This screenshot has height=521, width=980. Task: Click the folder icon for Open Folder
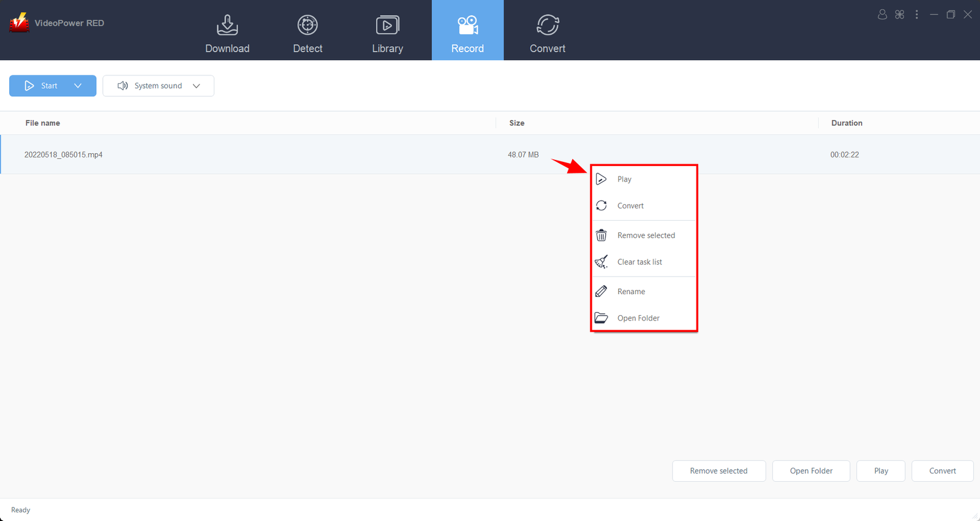point(601,318)
